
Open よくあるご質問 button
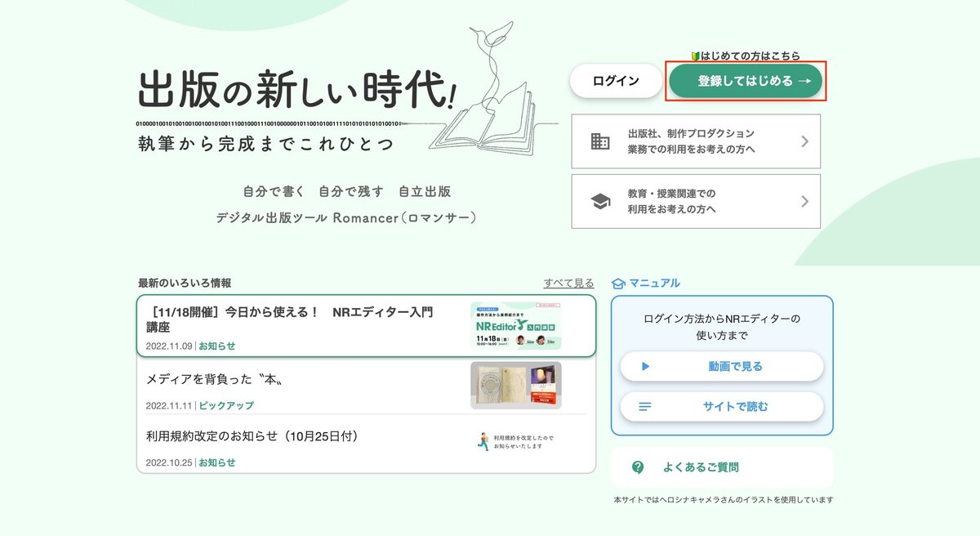click(x=722, y=467)
